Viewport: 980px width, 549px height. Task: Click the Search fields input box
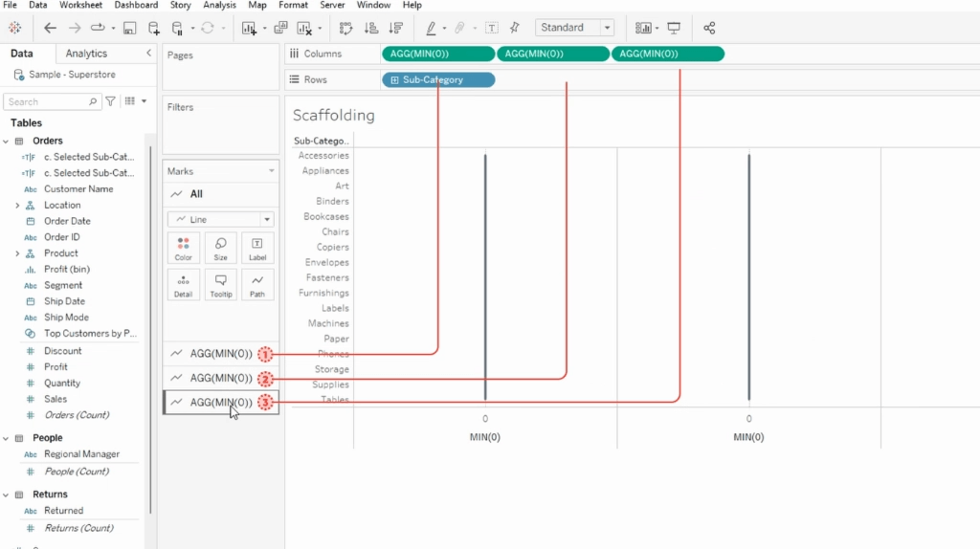click(x=48, y=101)
